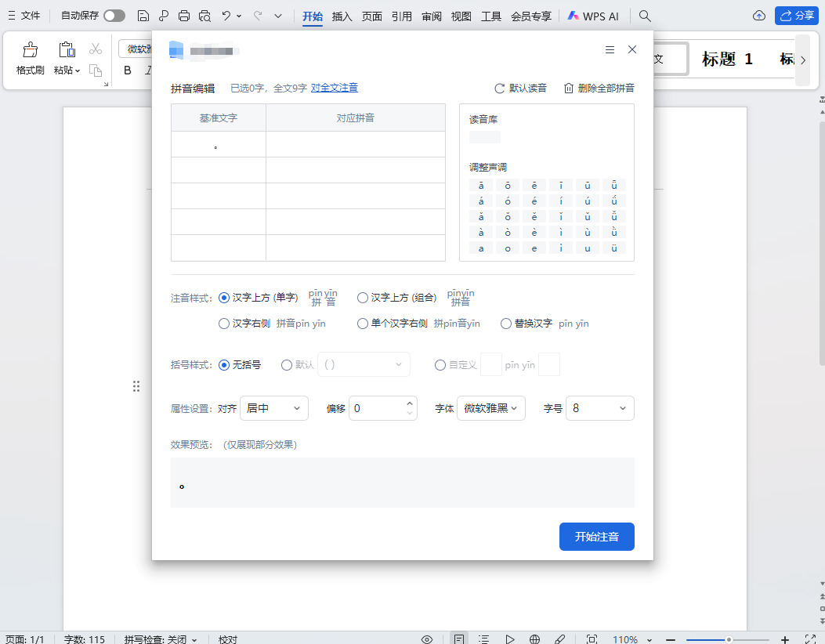
Task: Choose 汉字上方 (组合) radio option
Action: point(363,298)
